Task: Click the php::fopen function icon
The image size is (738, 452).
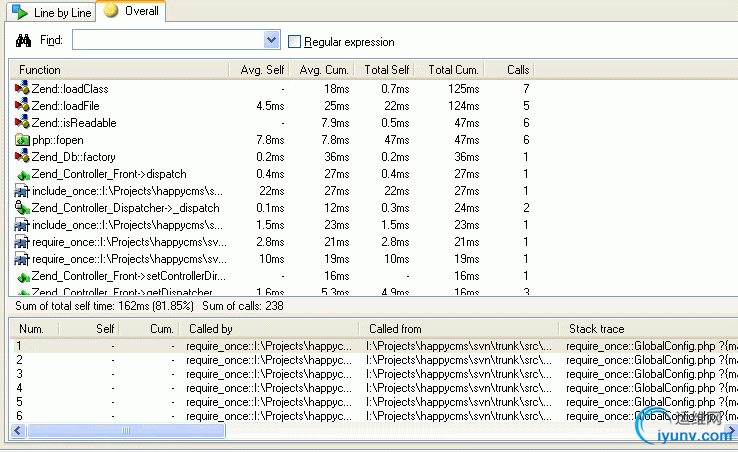Action: tap(22, 140)
